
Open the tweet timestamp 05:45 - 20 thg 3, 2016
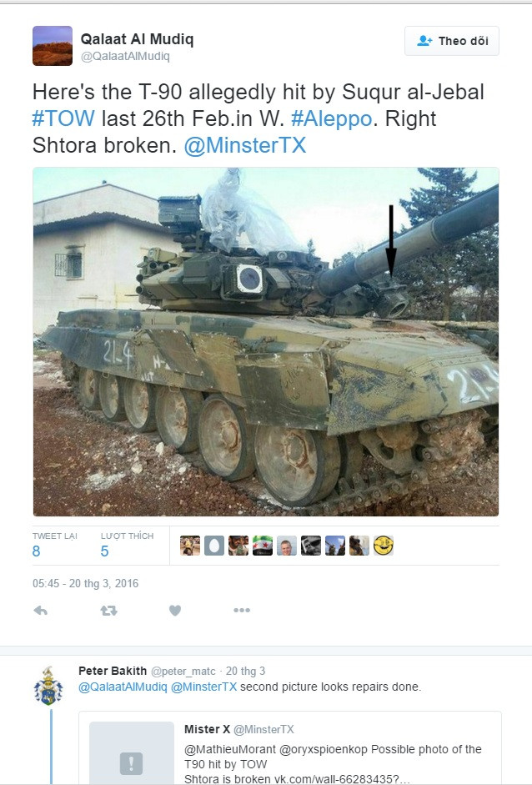pos(86,583)
